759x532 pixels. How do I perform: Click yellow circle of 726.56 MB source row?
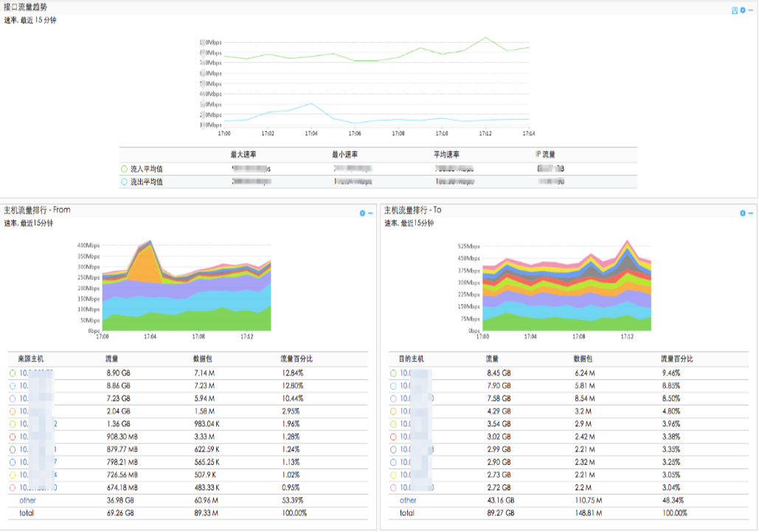click(x=13, y=475)
